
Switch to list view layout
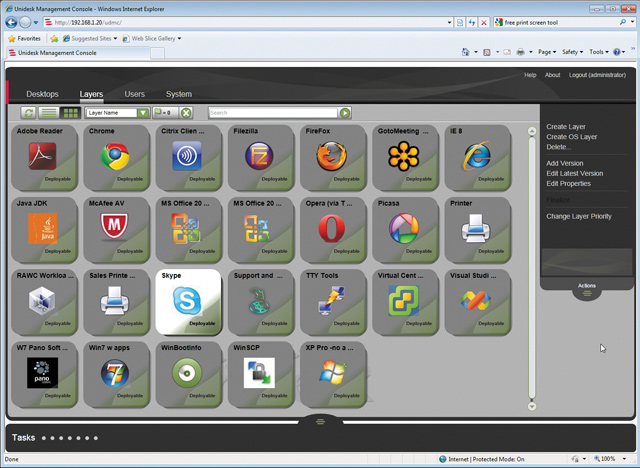pyautogui.click(x=49, y=113)
